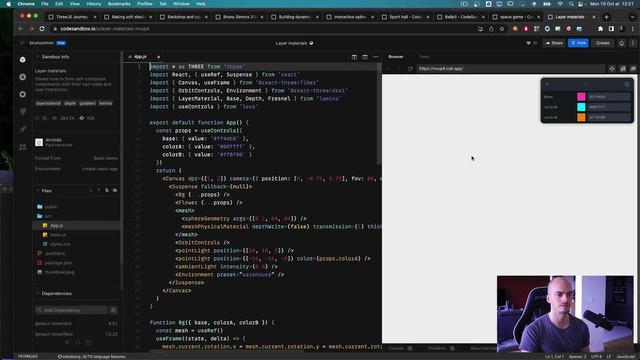The width and height of the screenshot is (640, 360).
Task: Open preview in new window icon
Action: click(x=633, y=69)
